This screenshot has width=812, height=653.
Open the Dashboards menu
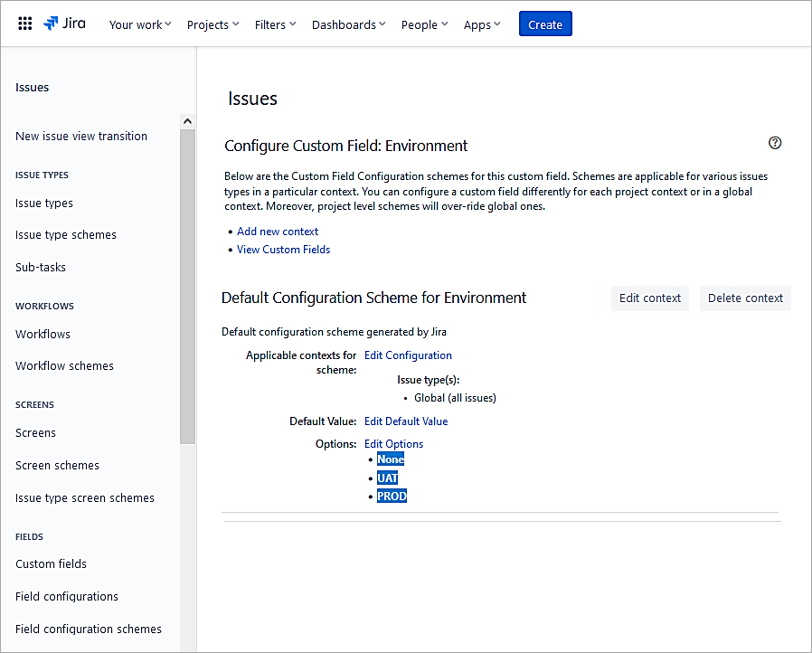tap(348, 24)
